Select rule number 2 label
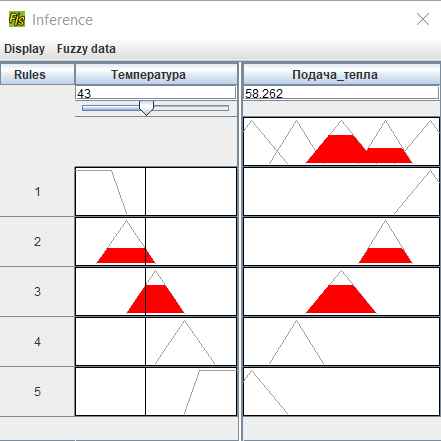The height and width of the screenshot is (441, 441). pos(37,242)
